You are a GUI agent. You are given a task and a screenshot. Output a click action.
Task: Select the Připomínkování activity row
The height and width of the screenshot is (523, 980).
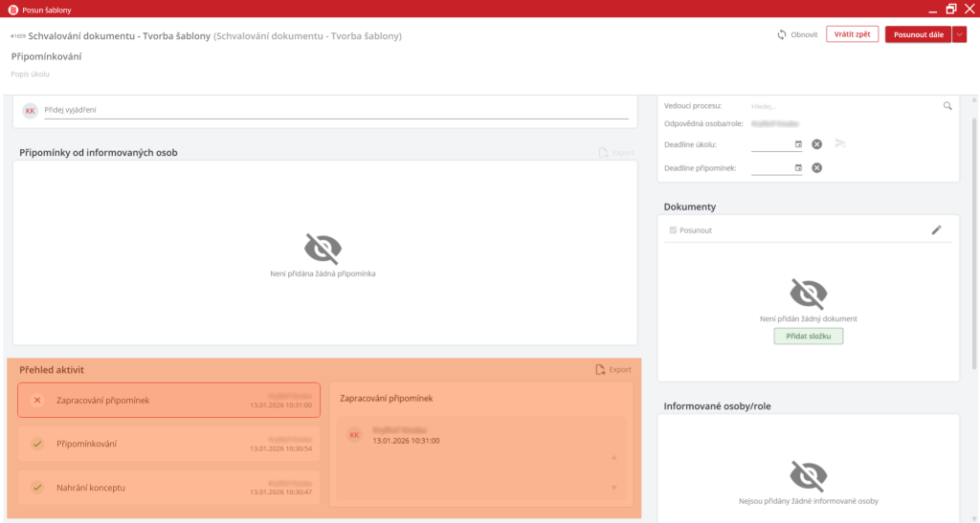(x=168, y=444)
